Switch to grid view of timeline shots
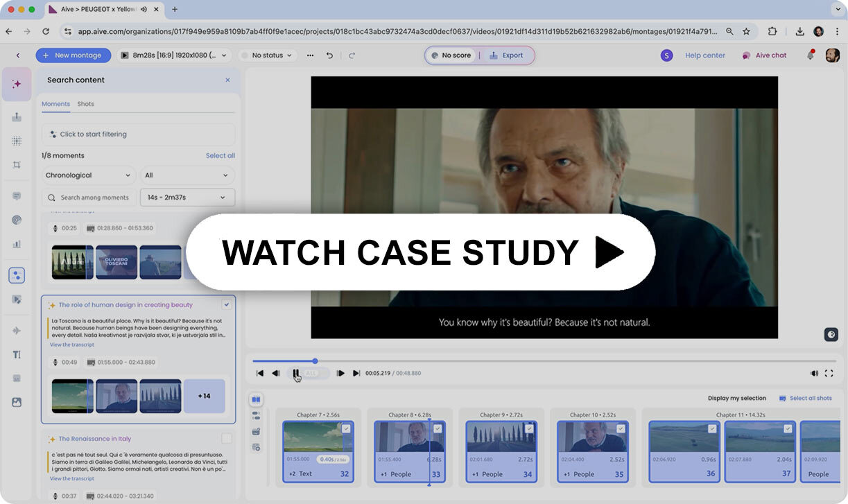Image resolution: width=848 pixels, height=504 pixels. tap(257, 399)
